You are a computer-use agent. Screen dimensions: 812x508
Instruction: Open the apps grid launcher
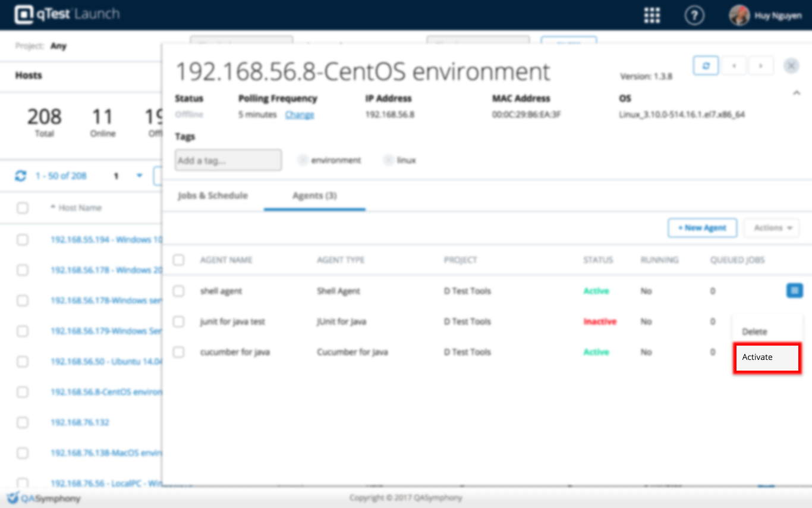(x=652, y=15)
